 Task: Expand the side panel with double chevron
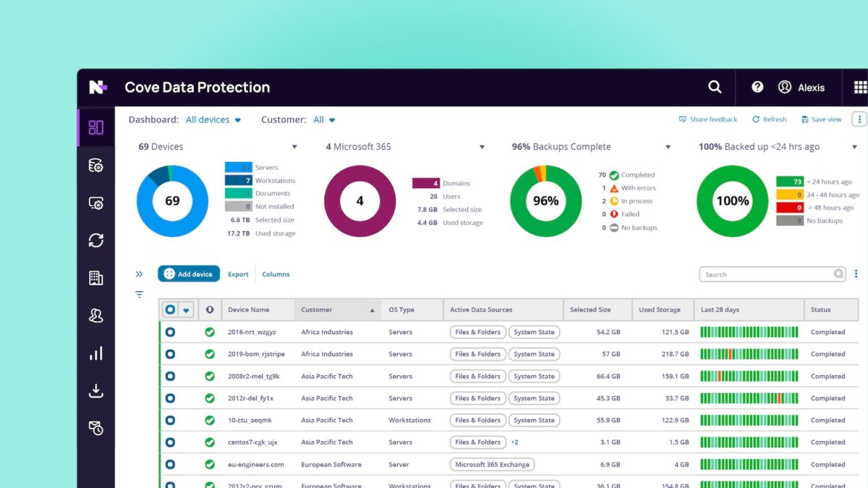139,274
